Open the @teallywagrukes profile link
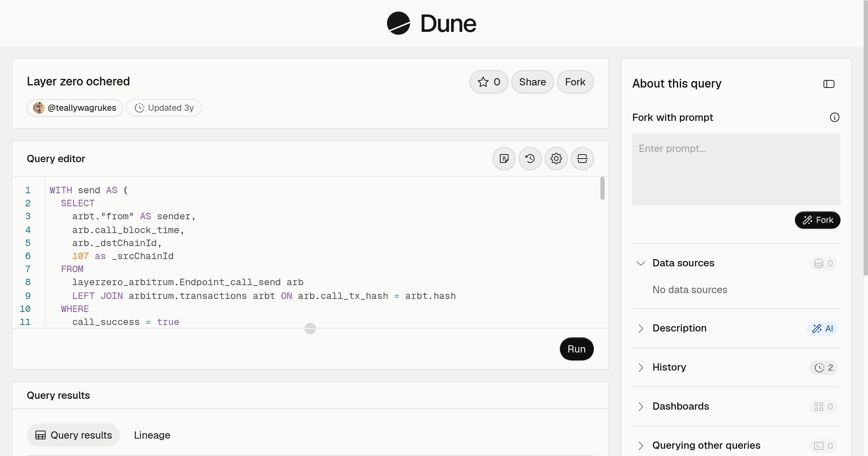 (75, 108)
